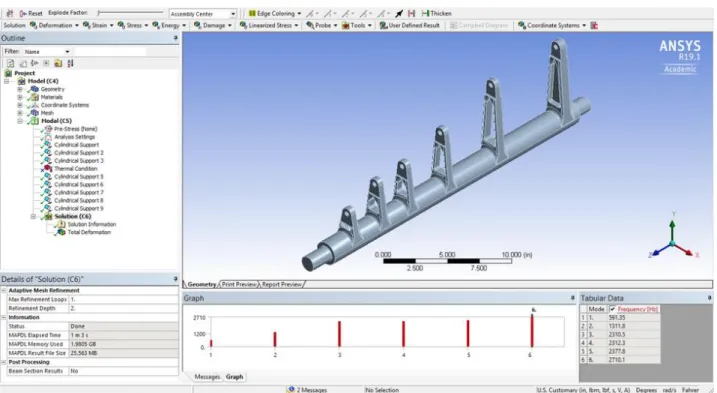717x393 pixels.
Task: Open the Linearized Stress menu
Action: [x=269, y=25]
